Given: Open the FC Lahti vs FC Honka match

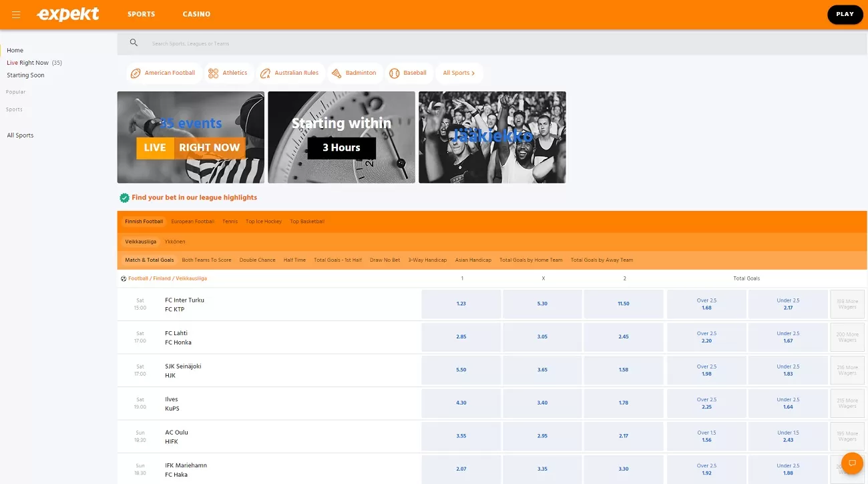Looking at the screenshot, I should point(178,338).
